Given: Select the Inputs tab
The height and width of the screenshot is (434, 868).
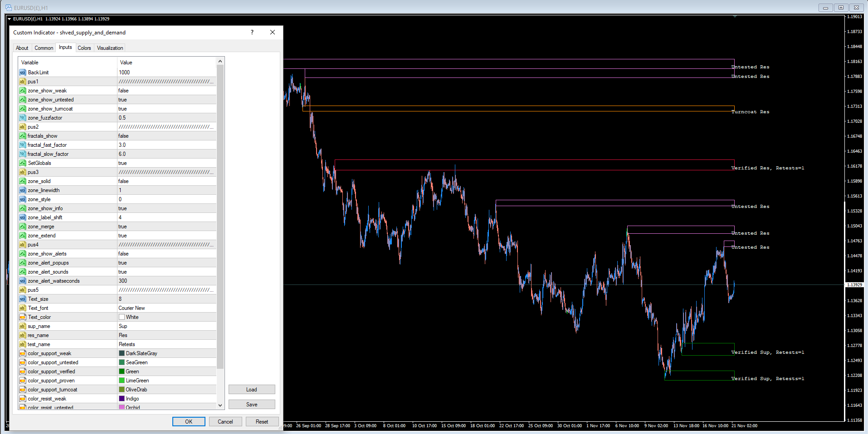Looking at the screenshot, I should [x=65, y=47].
